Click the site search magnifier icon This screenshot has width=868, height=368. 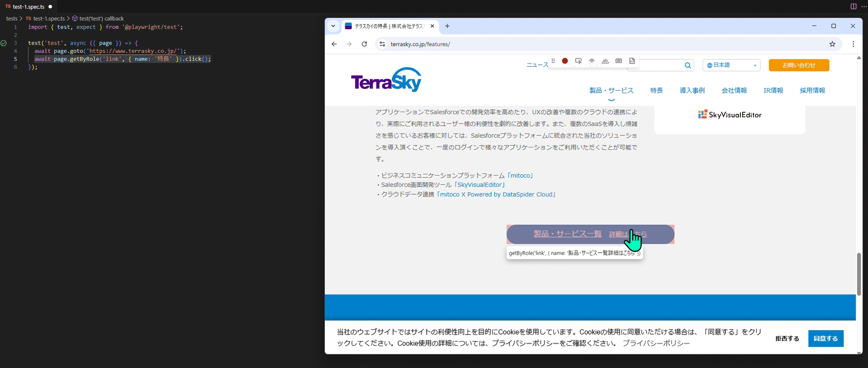coord(688,66)
